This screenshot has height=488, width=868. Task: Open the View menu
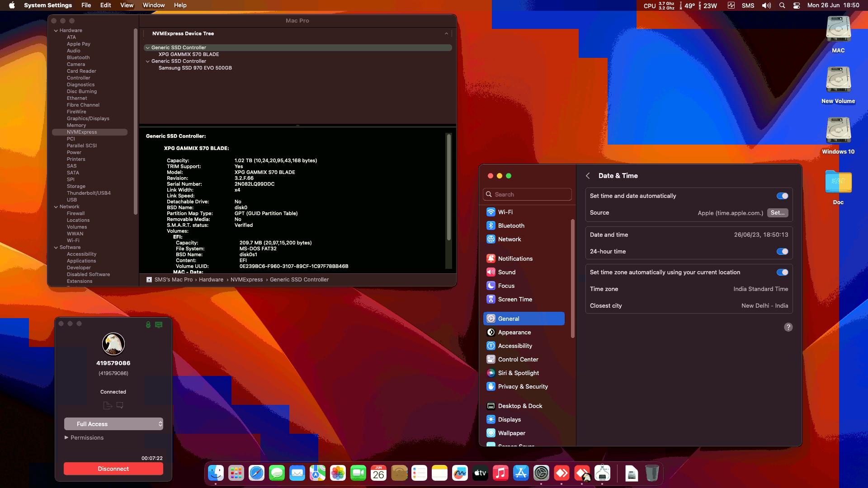[x=127, y=5]
